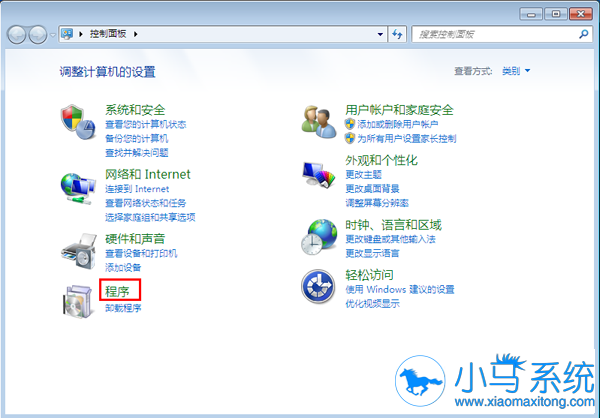Click 更改主题 link
The height and width of the screenshot is (418, 600).
(x=363, y=175)
